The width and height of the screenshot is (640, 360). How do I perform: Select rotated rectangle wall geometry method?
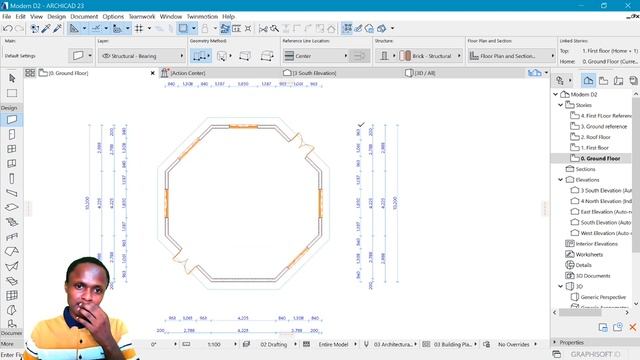(x=267, y=56)
